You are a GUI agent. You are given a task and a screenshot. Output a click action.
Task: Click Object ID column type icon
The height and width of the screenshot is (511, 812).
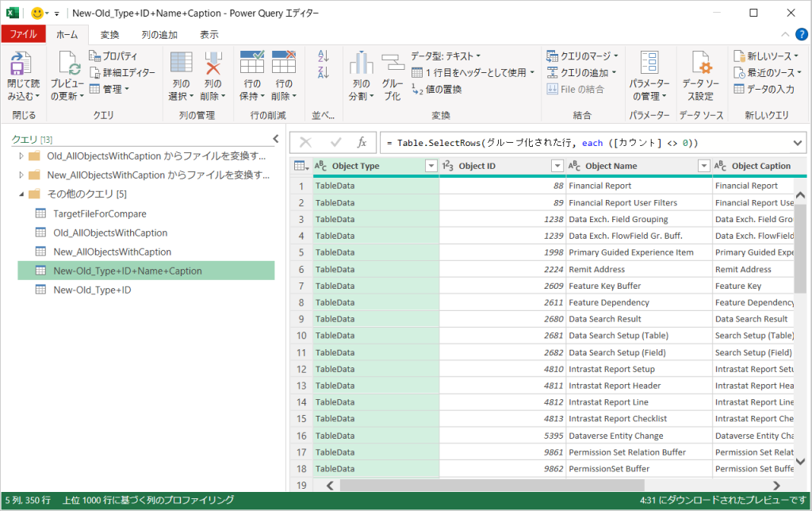(448, 166)
